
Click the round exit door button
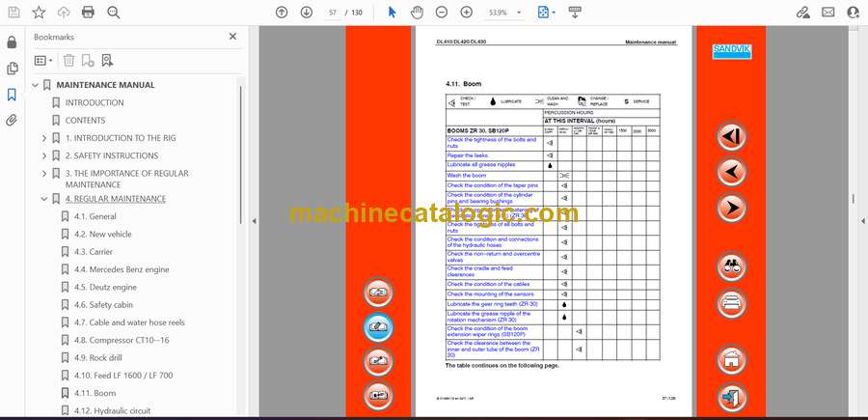[731, 397]
